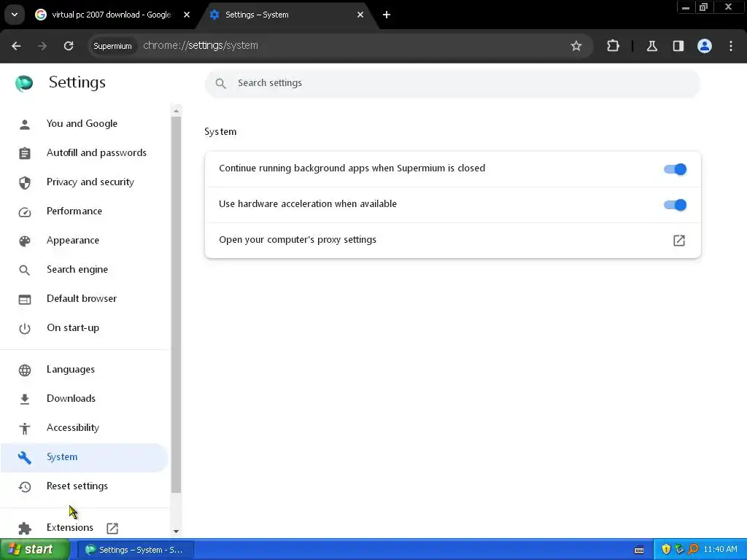
Task: Click the sidebar scrollbar up arrow
Action: coord(177,111)
